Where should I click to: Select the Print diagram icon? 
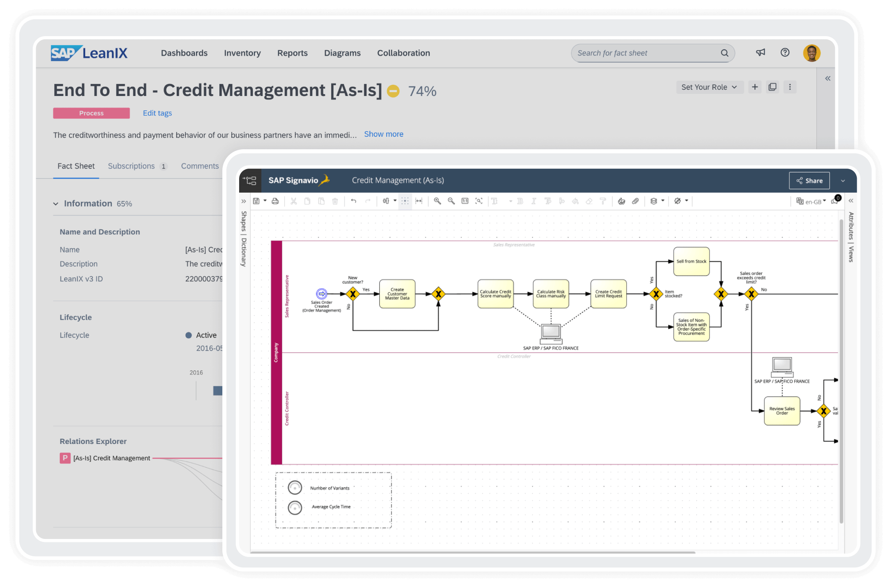click(x=275, y=201)
